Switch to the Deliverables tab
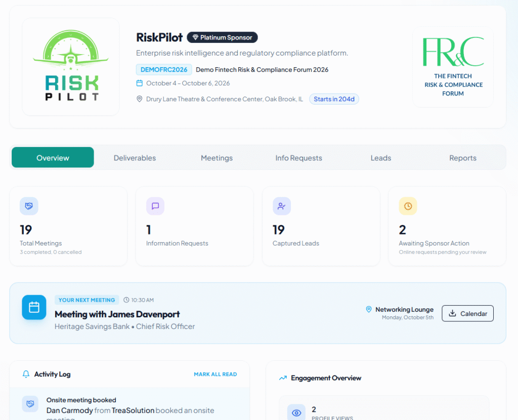 pyautogui.click(x=135, y=158)
